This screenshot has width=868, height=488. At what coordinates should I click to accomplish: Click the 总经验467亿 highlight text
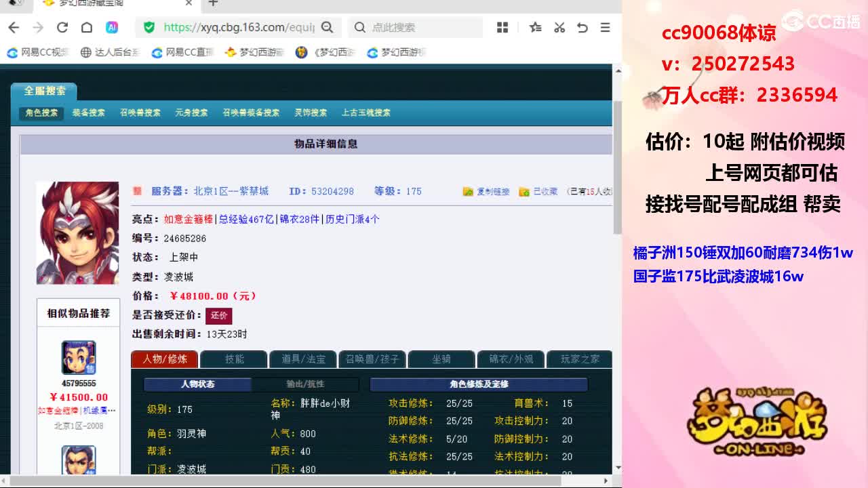click(x=246, y=219)
